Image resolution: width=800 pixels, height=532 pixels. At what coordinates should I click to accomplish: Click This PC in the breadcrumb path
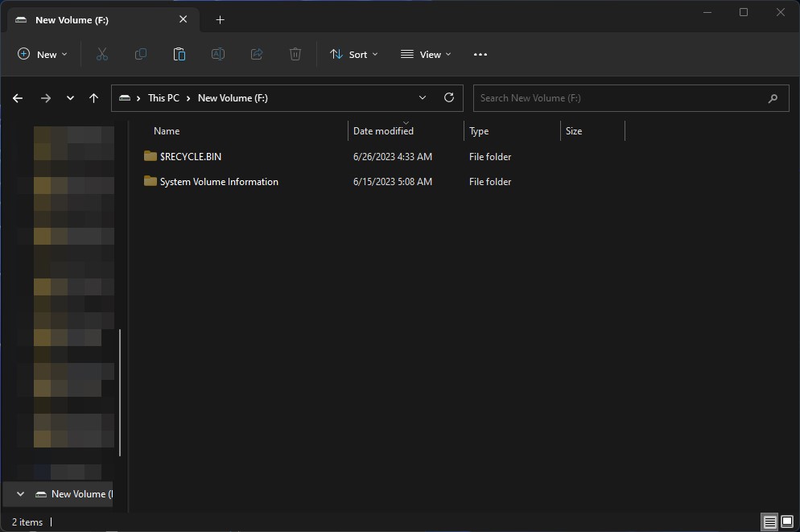163,97
